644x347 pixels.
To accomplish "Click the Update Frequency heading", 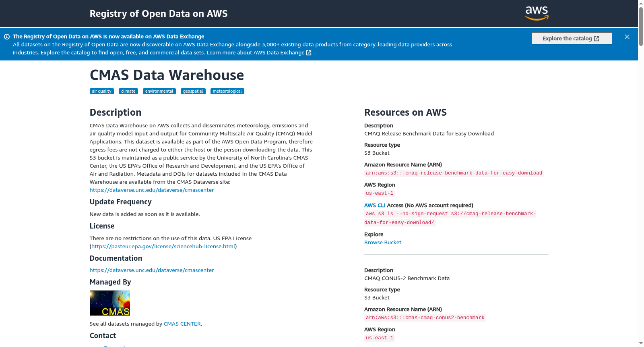I will pyautogui.click(x=121, y=202).
